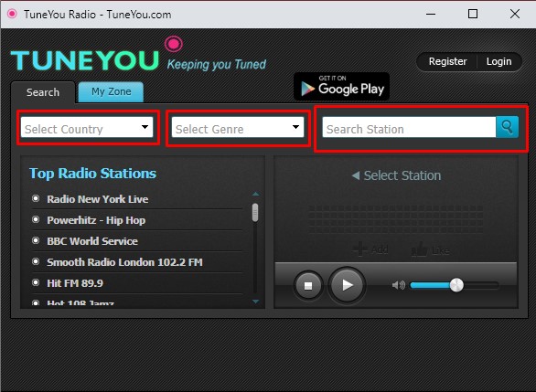Click in the Search Station input field
The width and height of the screenshot is (536, 392).
pyautogui.click(x=409, y=127)
